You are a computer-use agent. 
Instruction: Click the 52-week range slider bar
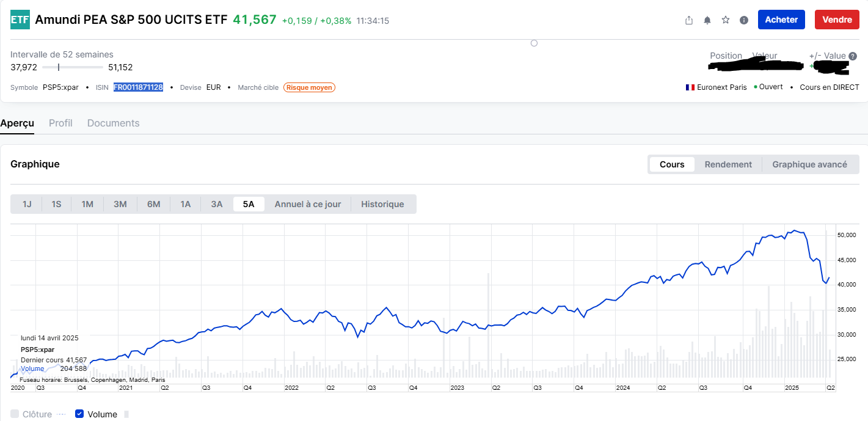(72, 67)
